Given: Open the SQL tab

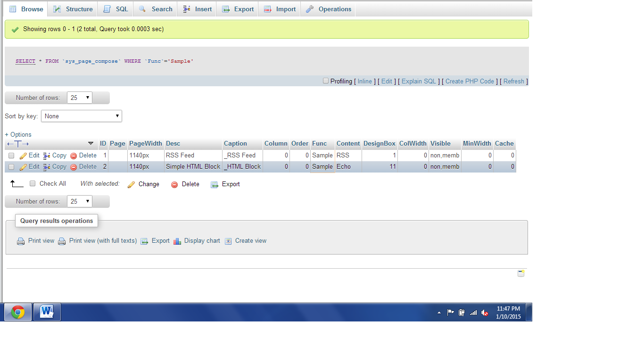Looking at the screenshot, I should point(116,9).
